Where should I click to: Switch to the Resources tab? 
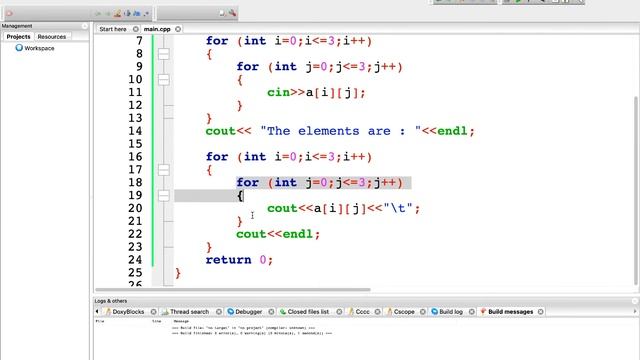[52, 37]
